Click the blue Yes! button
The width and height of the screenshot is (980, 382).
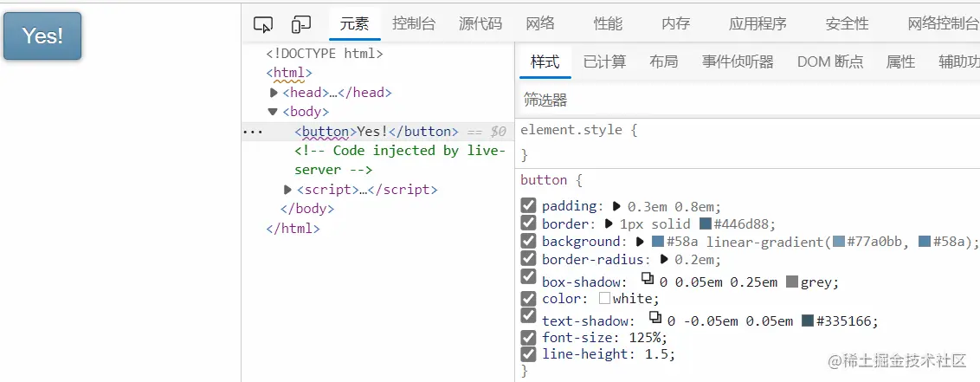(42, 36)
